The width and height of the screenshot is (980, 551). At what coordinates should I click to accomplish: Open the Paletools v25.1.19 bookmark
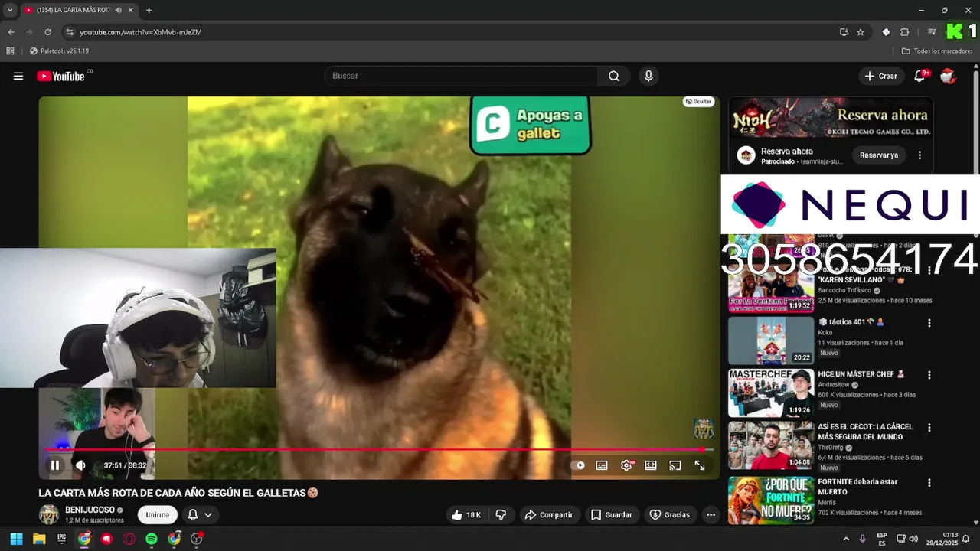point(59,51)
